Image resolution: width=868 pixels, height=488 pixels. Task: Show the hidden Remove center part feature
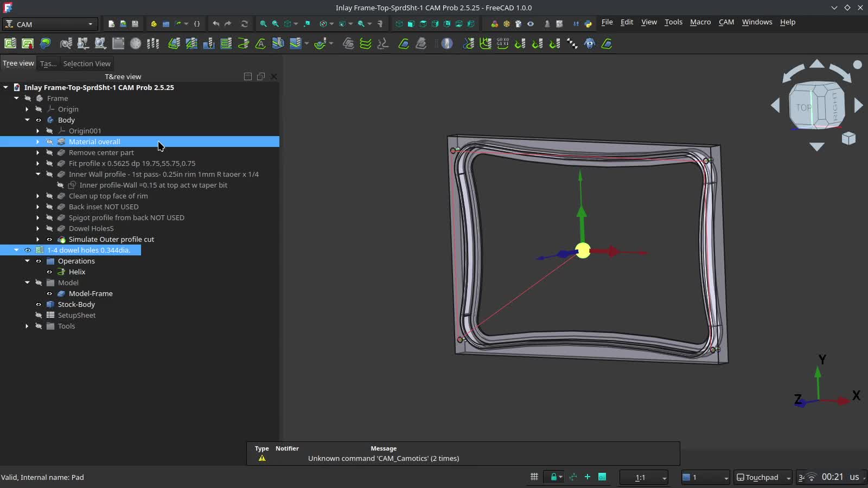(x=49, y=152)
